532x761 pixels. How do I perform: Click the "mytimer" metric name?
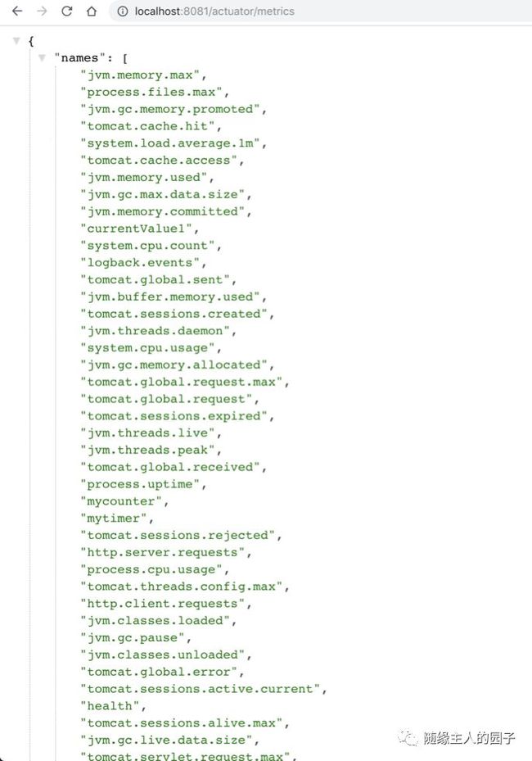point(113,519)
